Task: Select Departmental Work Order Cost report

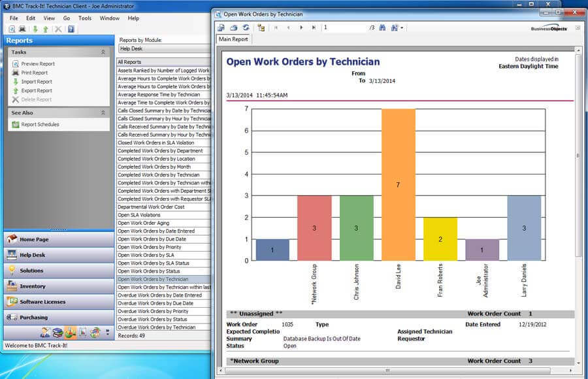Action: [x=164, y=206]
